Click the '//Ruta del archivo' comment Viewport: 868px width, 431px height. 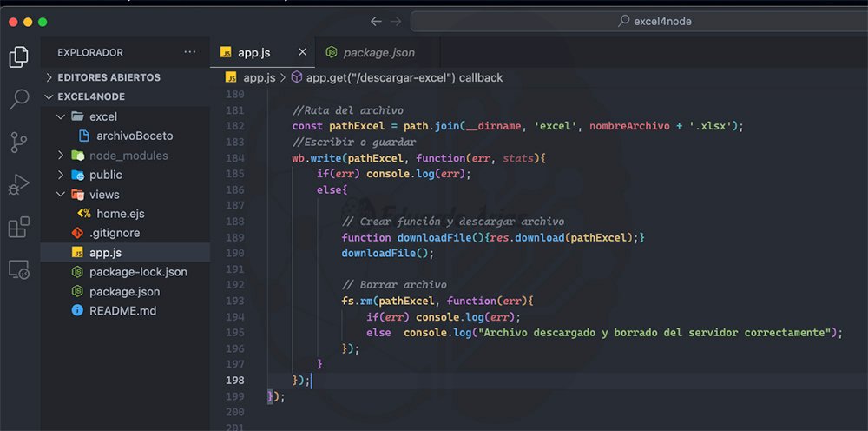(x=348, y=110)
